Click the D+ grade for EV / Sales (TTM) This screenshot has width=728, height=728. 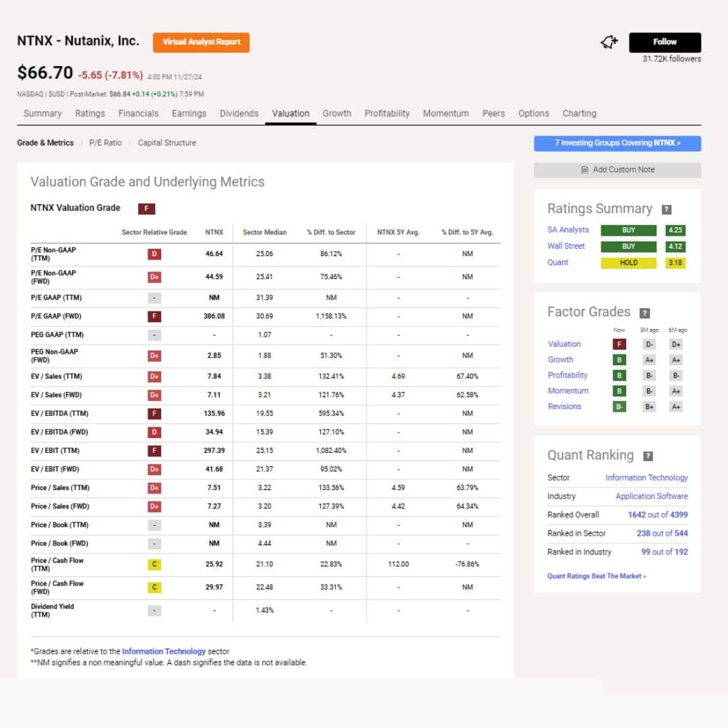pos(154,377)
